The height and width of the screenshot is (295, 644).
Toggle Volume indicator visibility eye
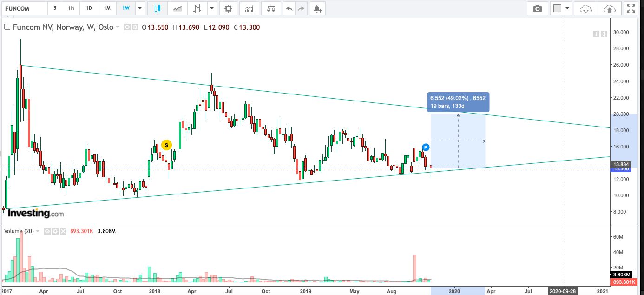(x=47, y=231)
